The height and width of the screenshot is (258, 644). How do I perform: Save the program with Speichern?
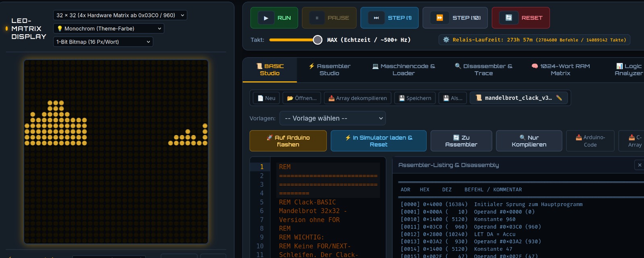pyautogui.click(x=415, y=98)
